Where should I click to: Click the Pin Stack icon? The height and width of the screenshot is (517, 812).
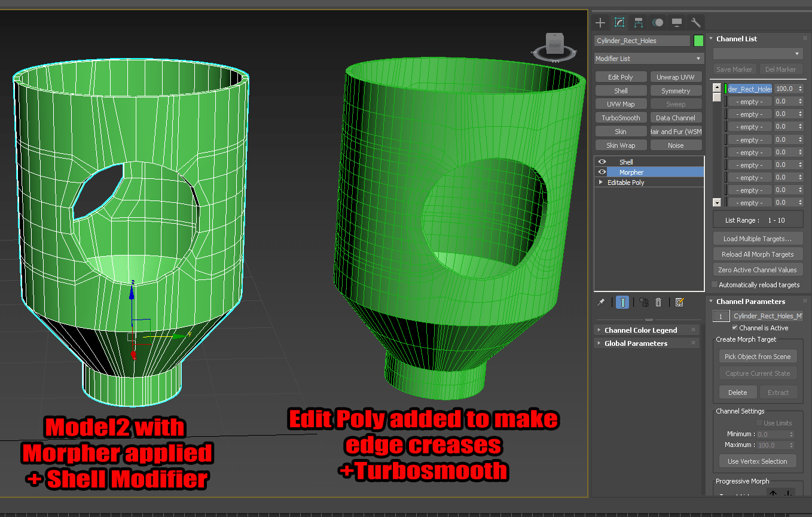click(x=601, y=302)
